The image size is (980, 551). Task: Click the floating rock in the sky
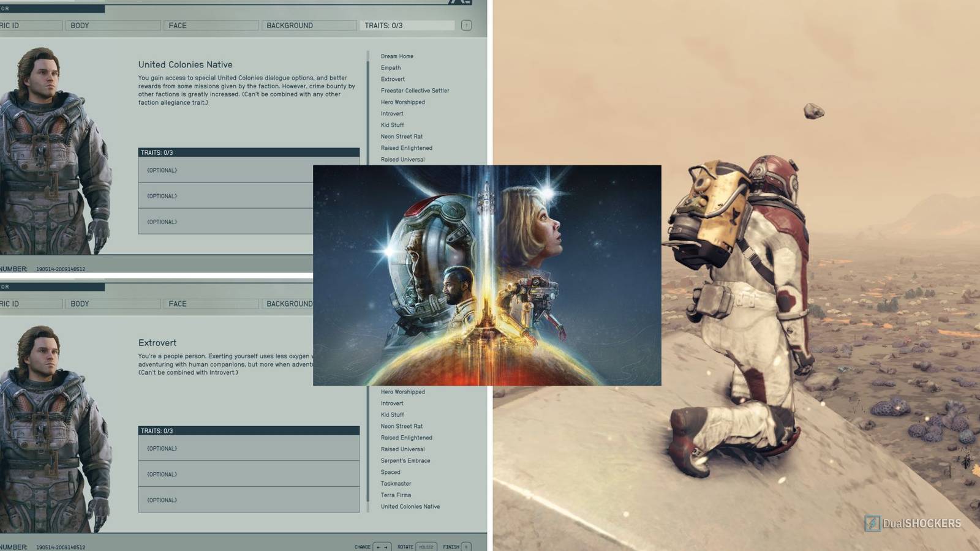813,111
